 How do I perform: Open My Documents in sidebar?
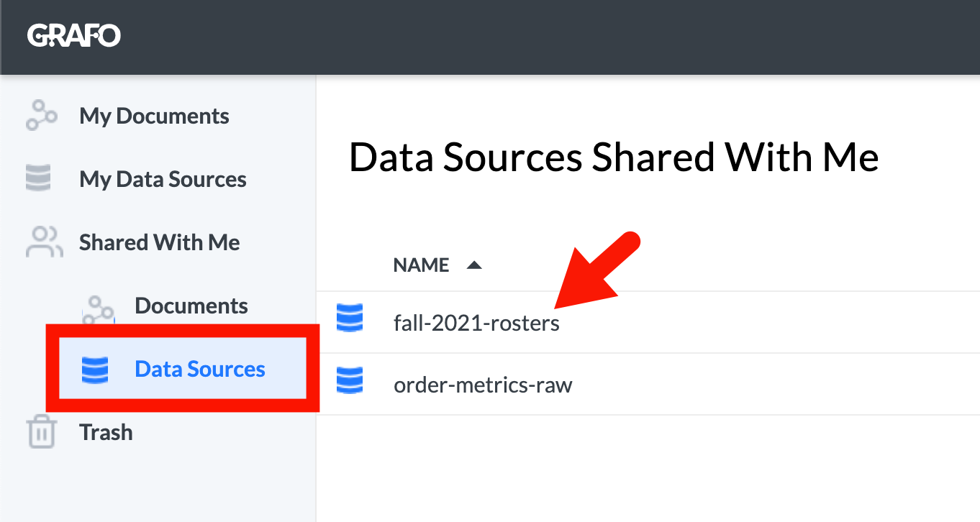[x=154, y=116]
